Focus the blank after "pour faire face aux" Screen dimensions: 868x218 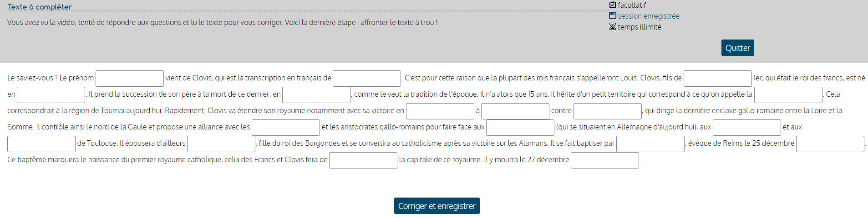click(520, 128)
